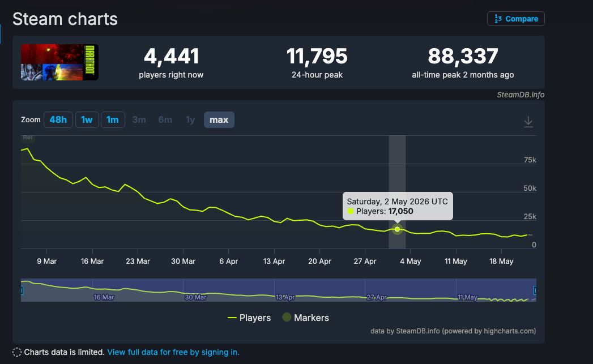Toggle the Markers series in legend
Image resolution: width=593 pixels, height=364 pixels.
click(x=306, y=318)
